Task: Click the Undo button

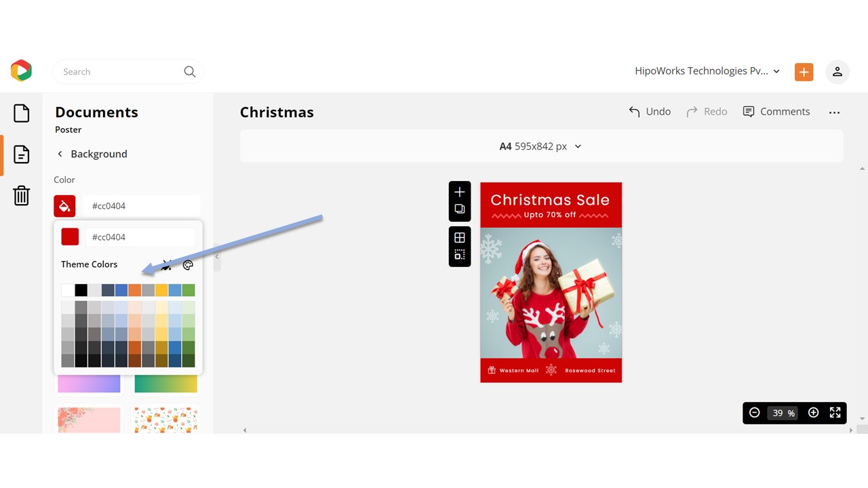Action: [649, 111]
